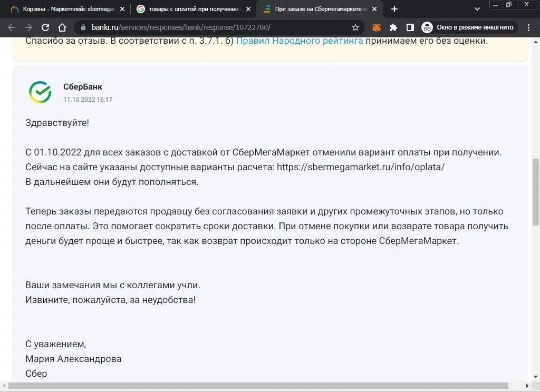Click vertical scrollbar thumb

coord(536,192)
